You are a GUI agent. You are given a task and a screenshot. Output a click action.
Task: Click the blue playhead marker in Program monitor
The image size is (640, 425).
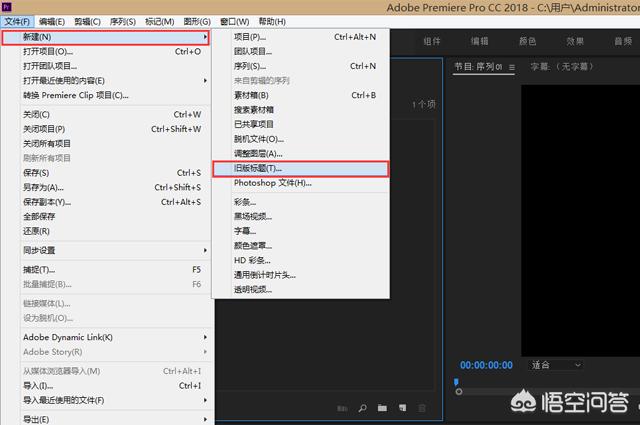[456, 382]
